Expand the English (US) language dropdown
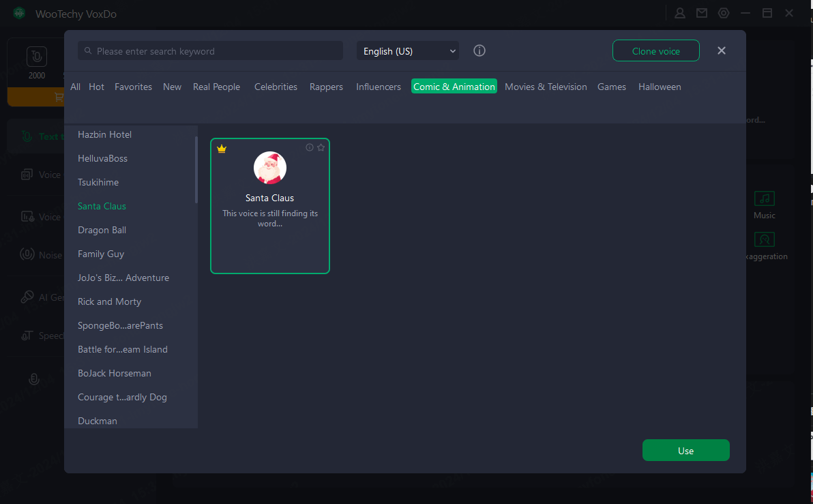 click(x=408, y=51)
